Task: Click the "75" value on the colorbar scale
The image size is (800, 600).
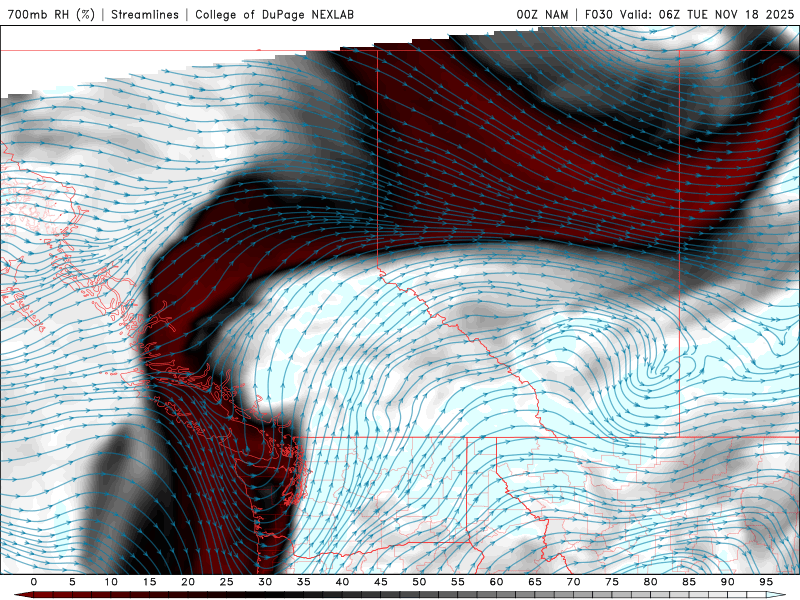Action: [x=612, y=582]
